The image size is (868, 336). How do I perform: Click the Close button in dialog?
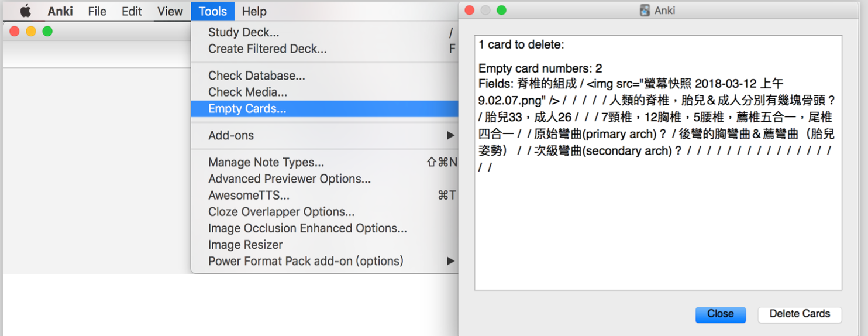[x=720, y=314]
